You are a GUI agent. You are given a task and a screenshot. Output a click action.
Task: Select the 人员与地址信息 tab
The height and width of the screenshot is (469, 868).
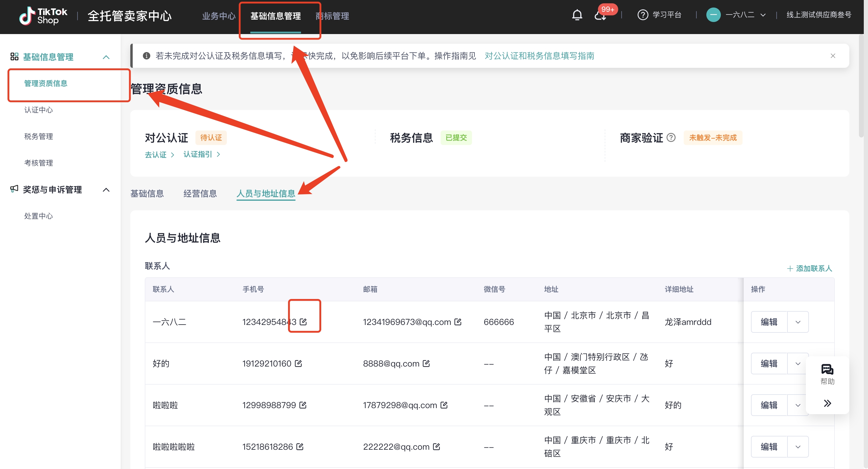tap(265, 194)
